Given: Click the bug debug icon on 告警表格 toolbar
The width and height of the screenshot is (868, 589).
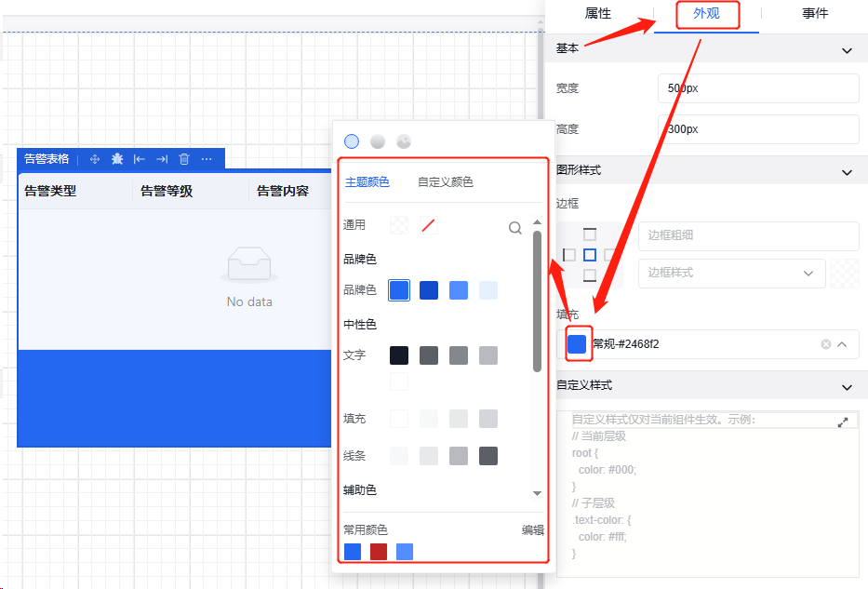Looking at the screenshot, I should coord(117,159).
